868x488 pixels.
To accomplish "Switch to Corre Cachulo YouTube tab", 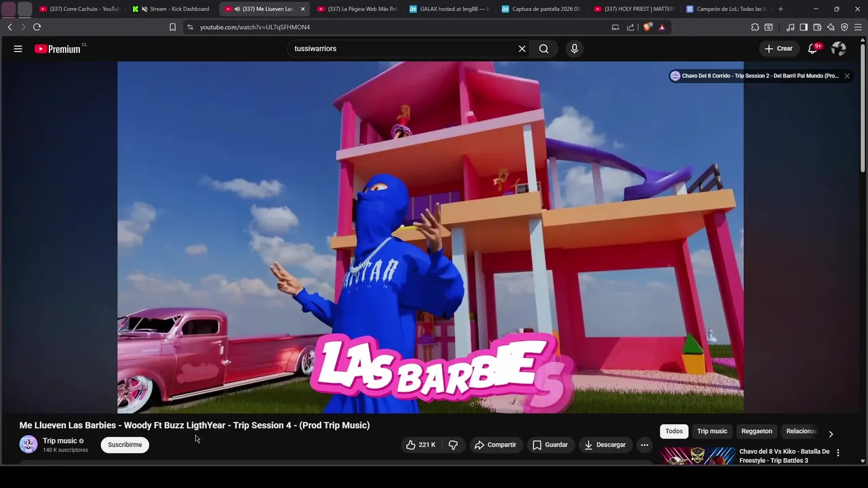I will pyautogui.click(x=79, y=9).
